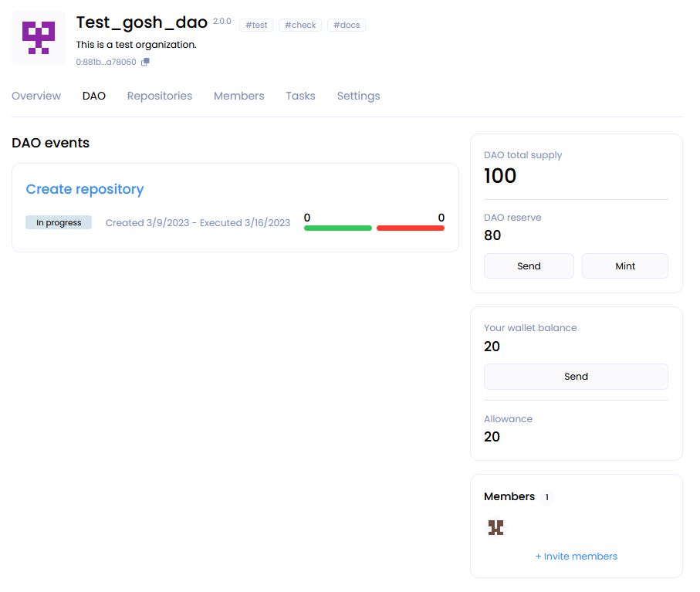Click the green yes-votes progress bar
This screenshot has height=592, width=700.
tap(338, 228)
